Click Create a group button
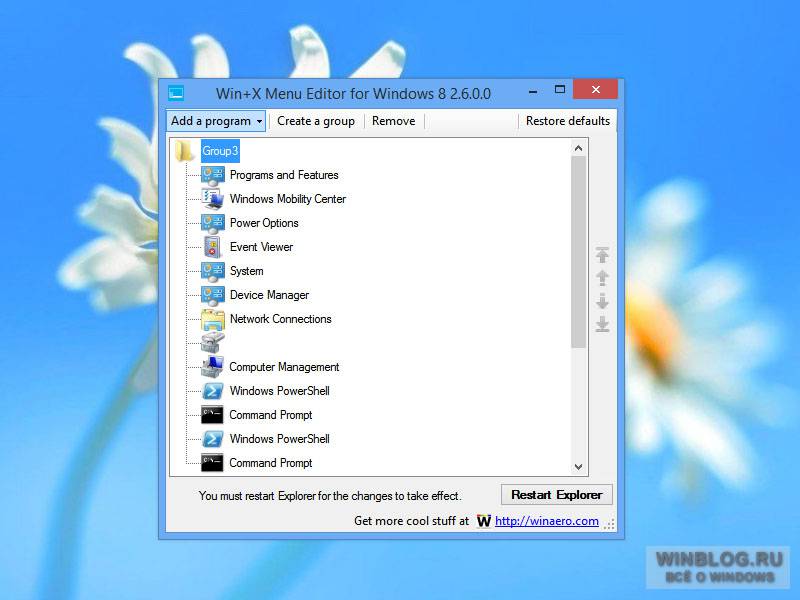This screenshot has height=600, width=800. (x=316, y=121)
